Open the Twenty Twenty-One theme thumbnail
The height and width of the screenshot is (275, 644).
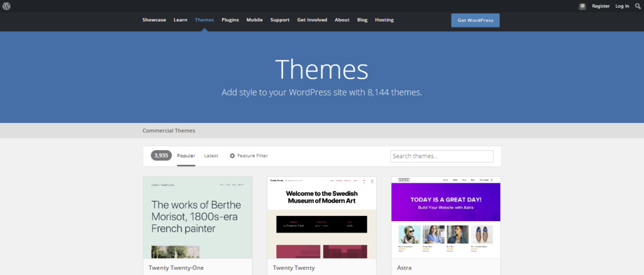[197, 217]
